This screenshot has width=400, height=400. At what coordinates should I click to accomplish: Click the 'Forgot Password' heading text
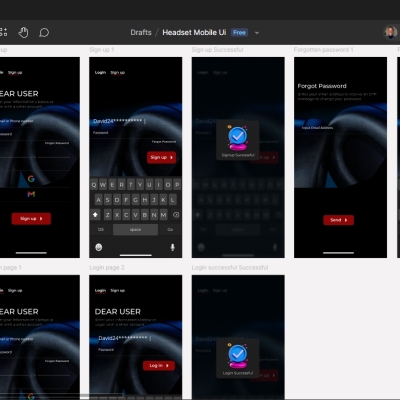pyautogui.click(x=322, y=86)
